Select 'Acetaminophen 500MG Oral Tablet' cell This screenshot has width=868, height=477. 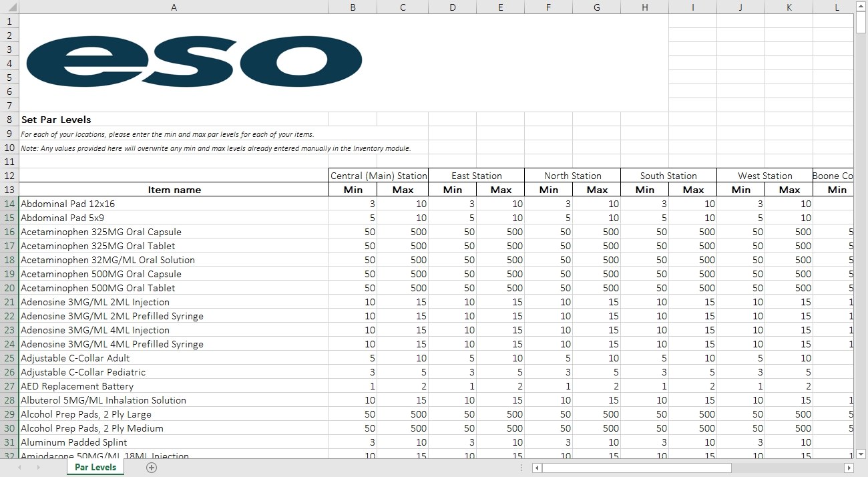click(174, 288)
